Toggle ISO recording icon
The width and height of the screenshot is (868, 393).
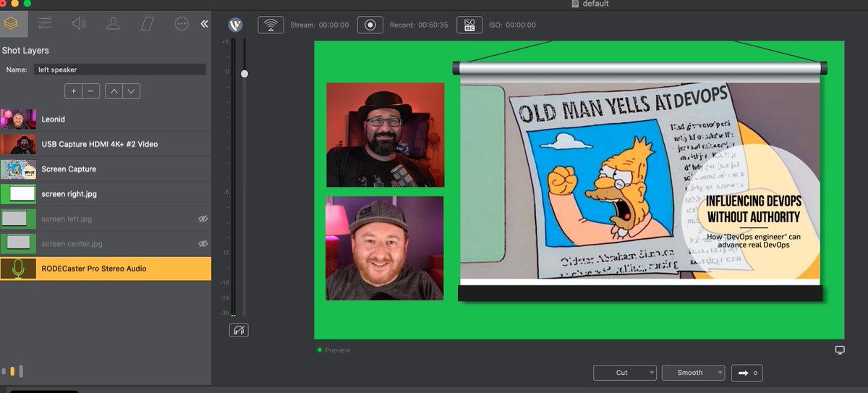click(469, 25)
